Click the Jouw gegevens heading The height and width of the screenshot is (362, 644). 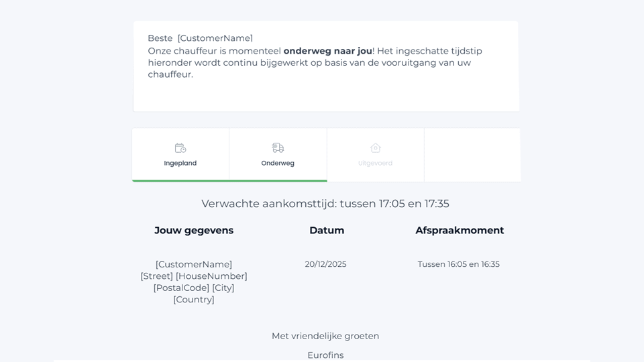click(194, 231)
